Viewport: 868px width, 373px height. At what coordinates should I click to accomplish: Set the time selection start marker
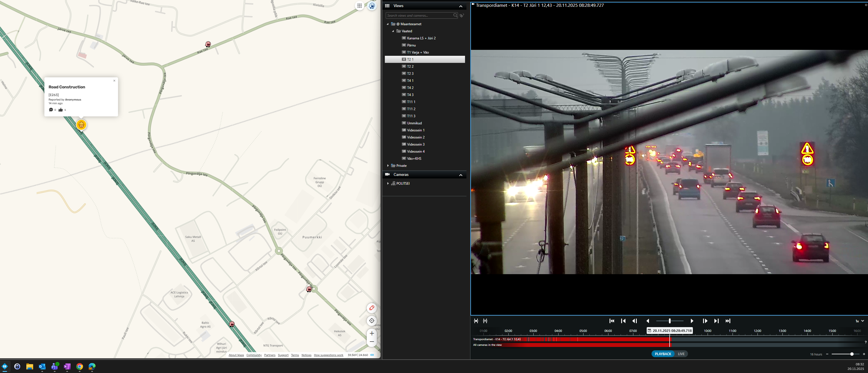(476, 321)
